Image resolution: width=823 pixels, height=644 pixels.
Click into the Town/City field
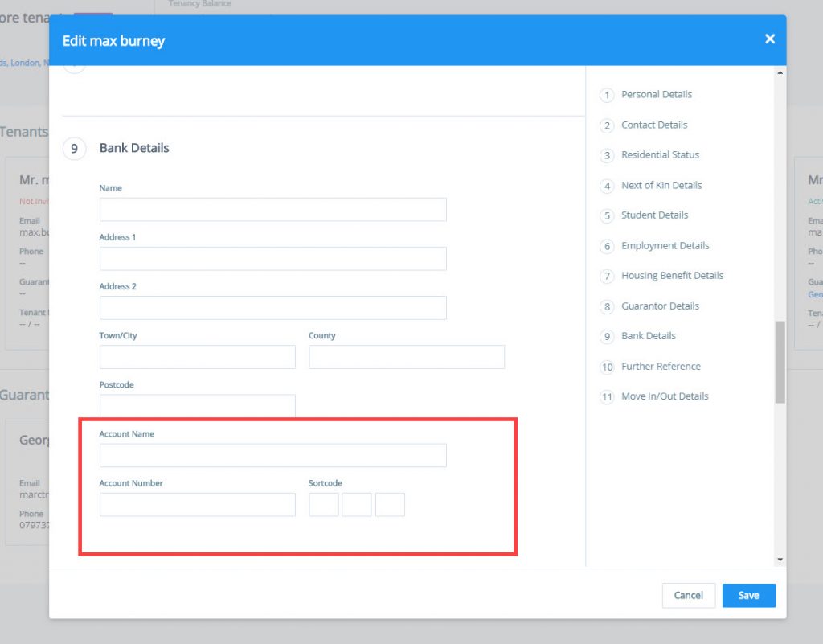point(198,357)
